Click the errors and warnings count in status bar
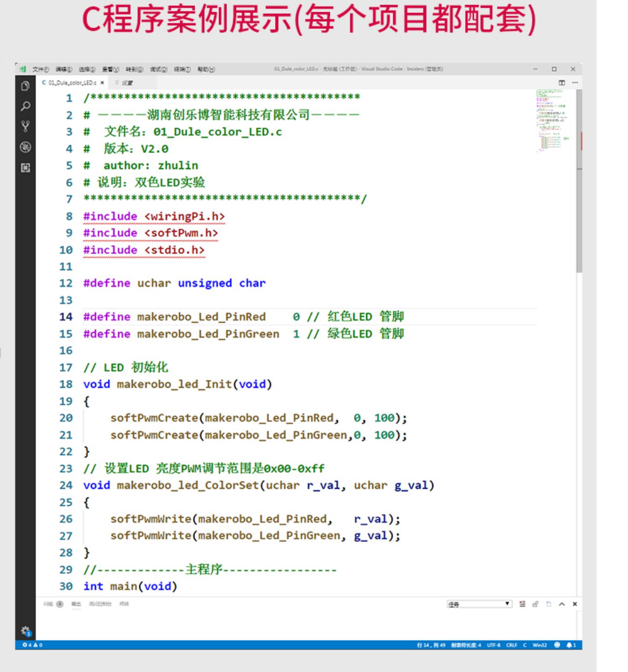 [32, 645]
